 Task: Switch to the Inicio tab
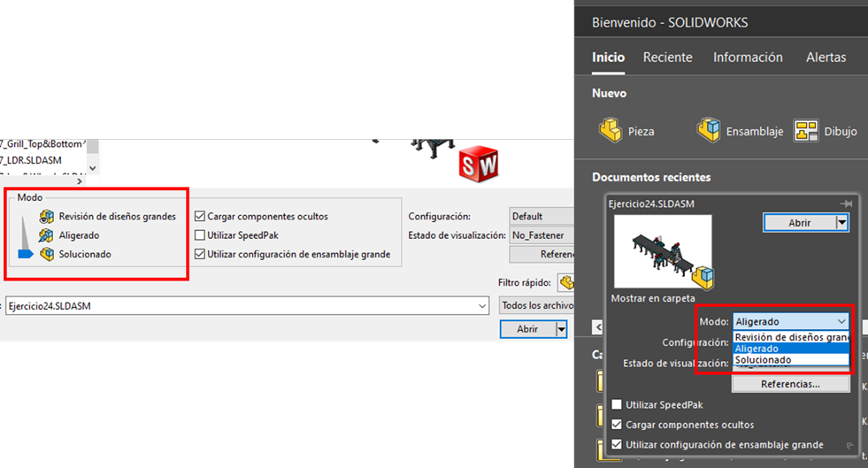point(609,57)
